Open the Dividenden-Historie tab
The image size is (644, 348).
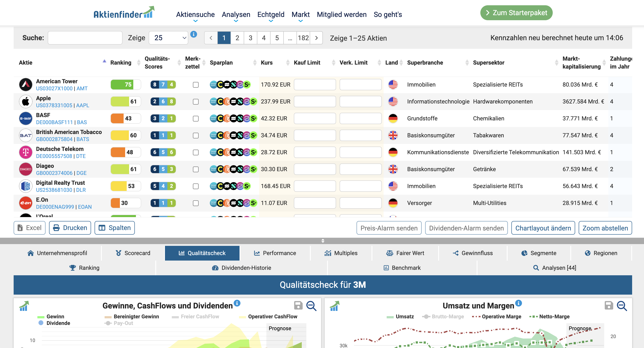tap(241, 268)
